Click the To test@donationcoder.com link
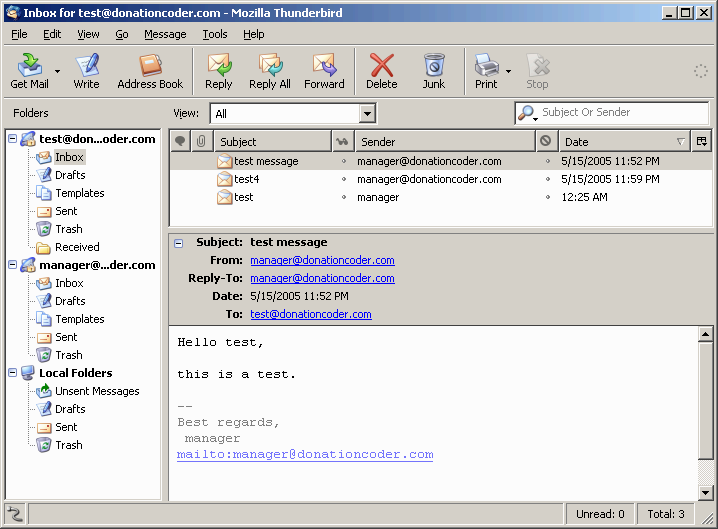This screenshot has width=718, height=529. (x=311, y=314)
